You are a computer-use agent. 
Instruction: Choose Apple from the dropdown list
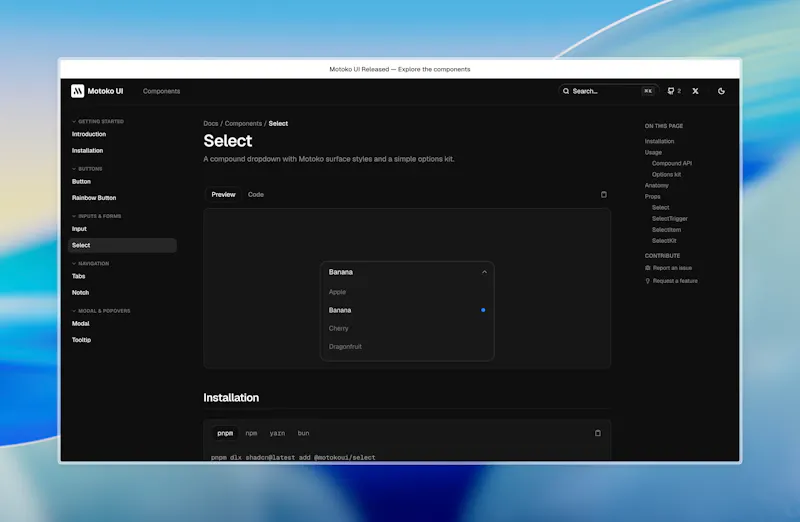click(407, 292)
